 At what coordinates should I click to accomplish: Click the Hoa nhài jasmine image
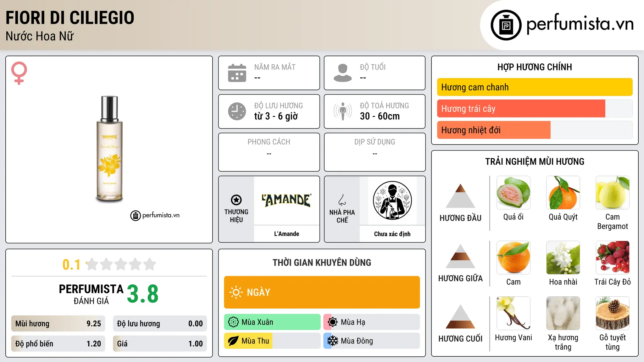pyautogui.click(x=563, y=258)
